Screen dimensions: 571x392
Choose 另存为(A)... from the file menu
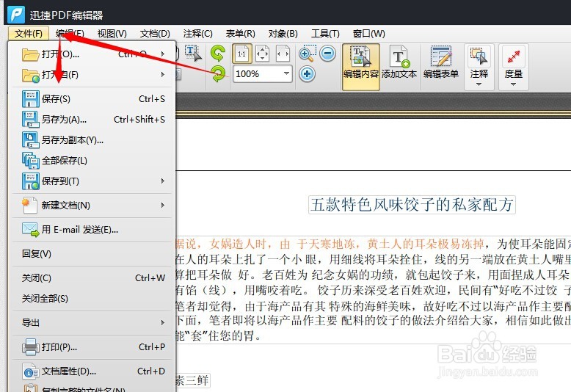click(92, 119)
